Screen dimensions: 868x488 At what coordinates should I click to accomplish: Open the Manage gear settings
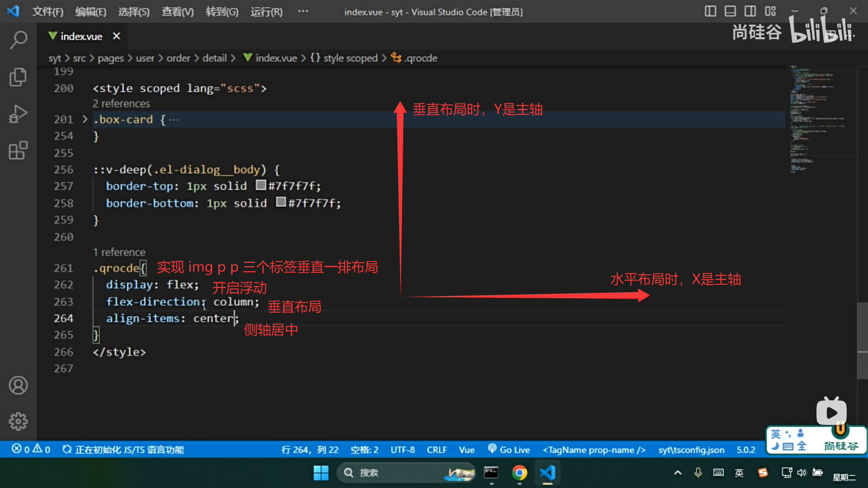click(18, 421)
